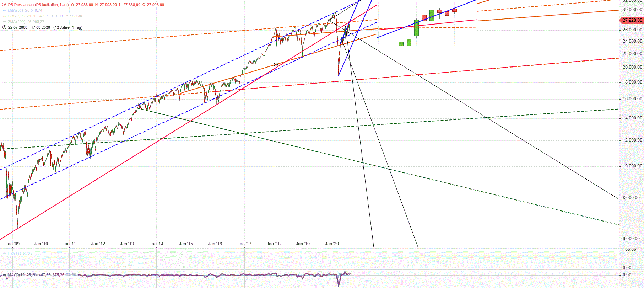This screenshot has height=288, width=644.
Task: Click the 14.000,00 price axis label
Action: [x=632, y=118]
